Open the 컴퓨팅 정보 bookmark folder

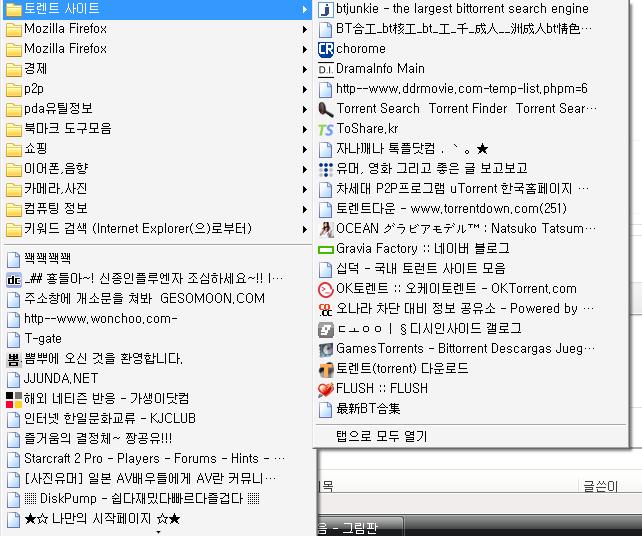point(157,209)
